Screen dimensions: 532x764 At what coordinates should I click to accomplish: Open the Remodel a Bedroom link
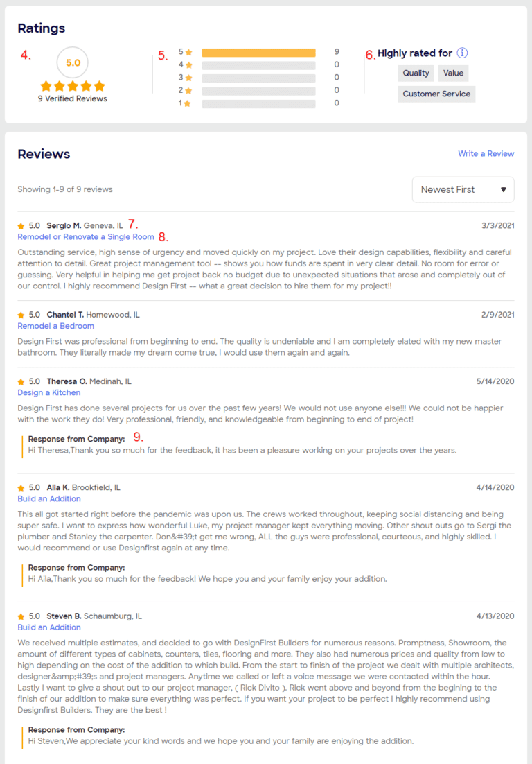pyautogui.click(x=55, y=326)
